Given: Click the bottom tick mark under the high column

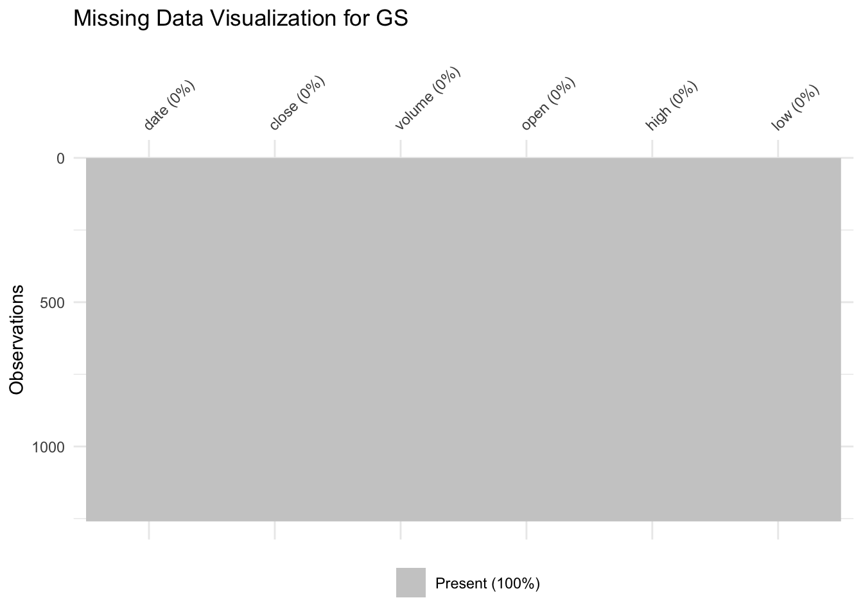Looking at the screenshot, I should pyautogui.click(x=652, y=530).
